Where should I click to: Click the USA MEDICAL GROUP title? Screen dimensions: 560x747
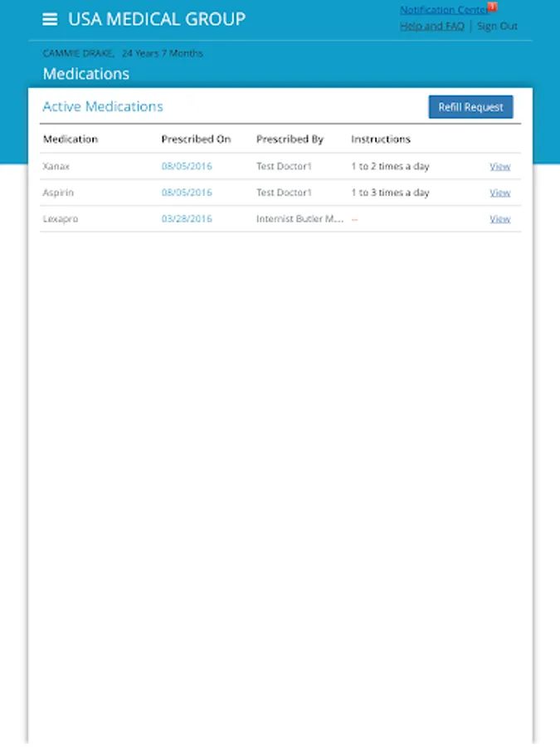click(x=157, y=19)
